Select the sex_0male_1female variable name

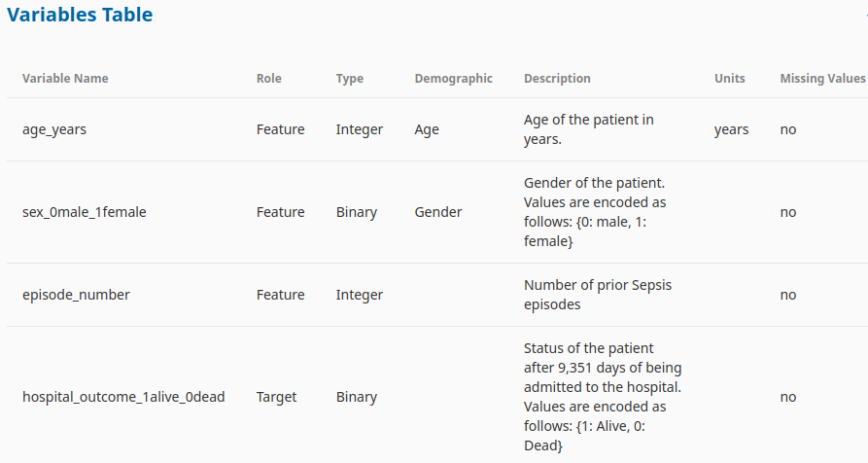pyautogui.click(x=85, y=212)
